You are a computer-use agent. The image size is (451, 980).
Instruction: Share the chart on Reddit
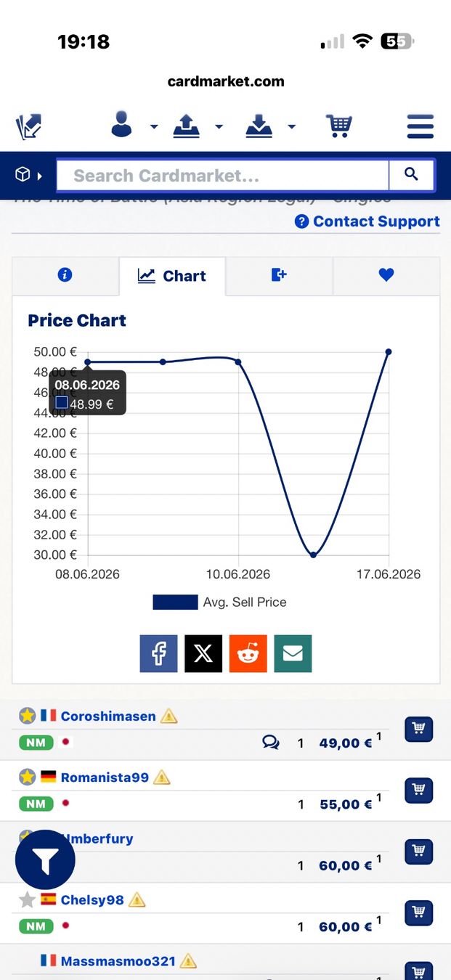point(248,653)
